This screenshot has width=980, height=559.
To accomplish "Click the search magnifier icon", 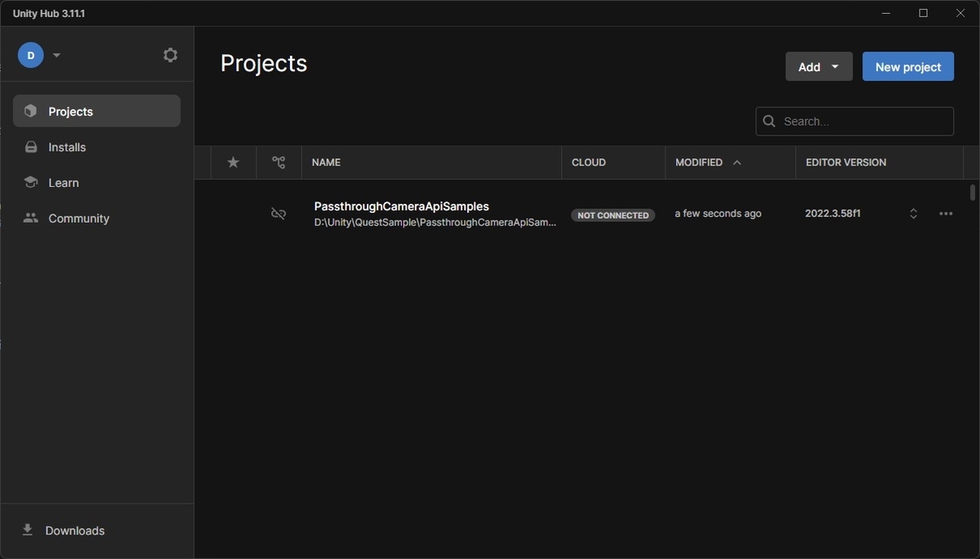I will (x=768, y=121).
